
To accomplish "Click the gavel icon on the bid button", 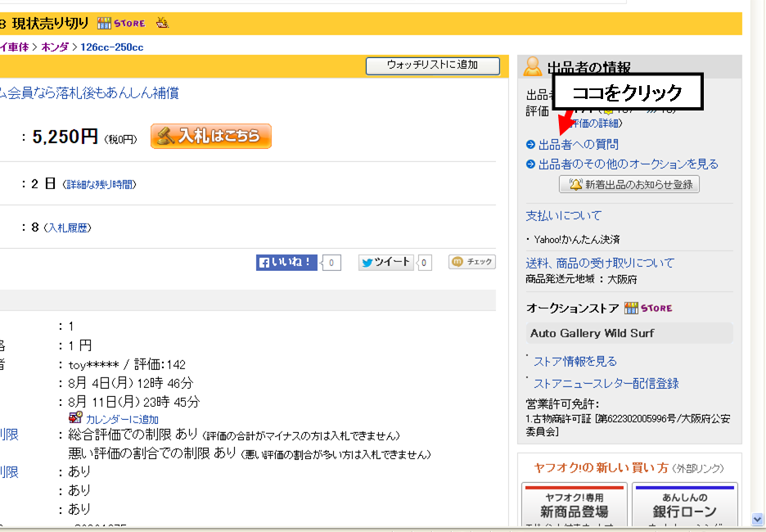I will 166,136.
